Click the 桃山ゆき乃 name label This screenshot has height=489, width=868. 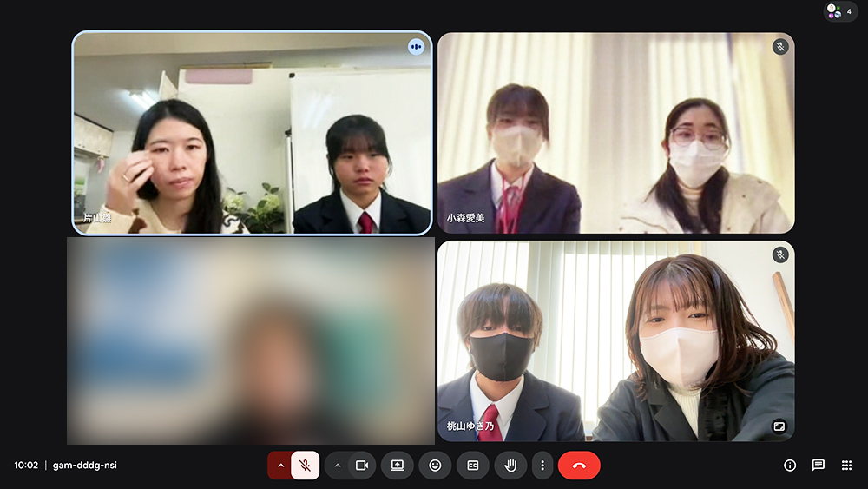pos(470,426)
